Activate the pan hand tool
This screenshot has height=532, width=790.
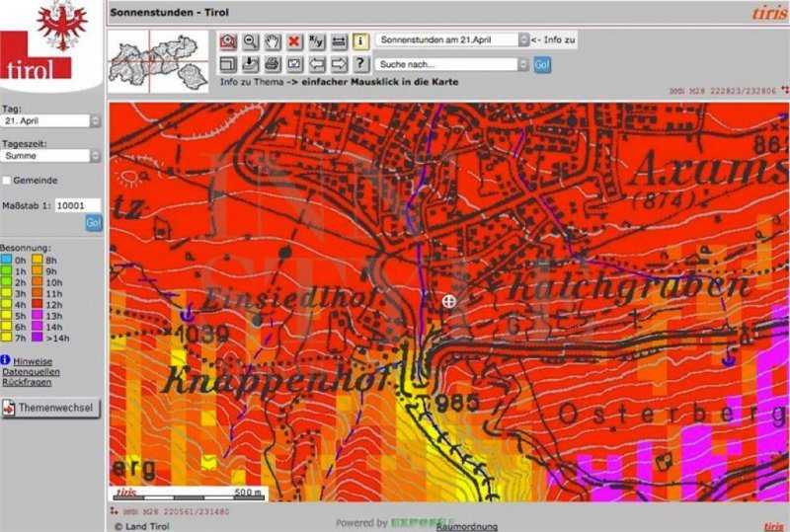click(x=272, y=41)
